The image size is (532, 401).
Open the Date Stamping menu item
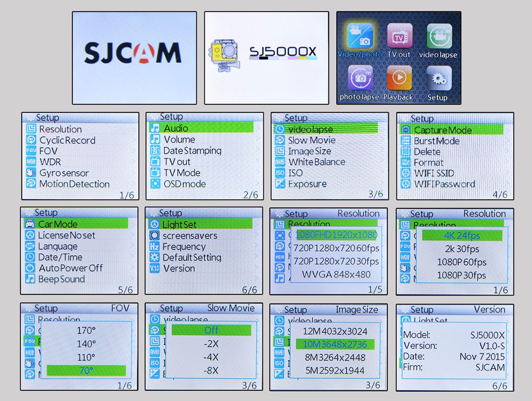click(192, 151)
